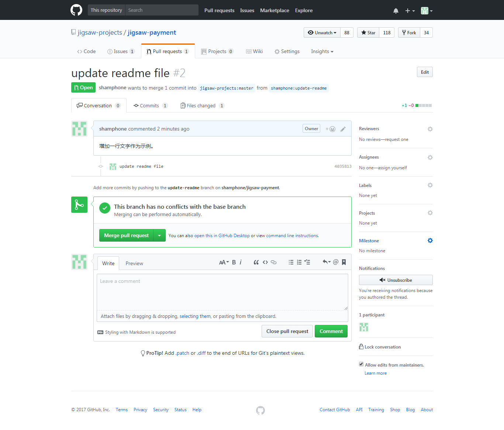Click the commit avatar beside update readme file
The image size is (504, 430).
pos(113,167)
